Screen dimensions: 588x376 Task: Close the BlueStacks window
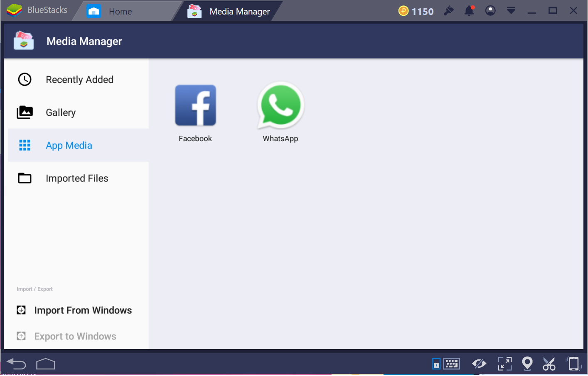[573, 11]
